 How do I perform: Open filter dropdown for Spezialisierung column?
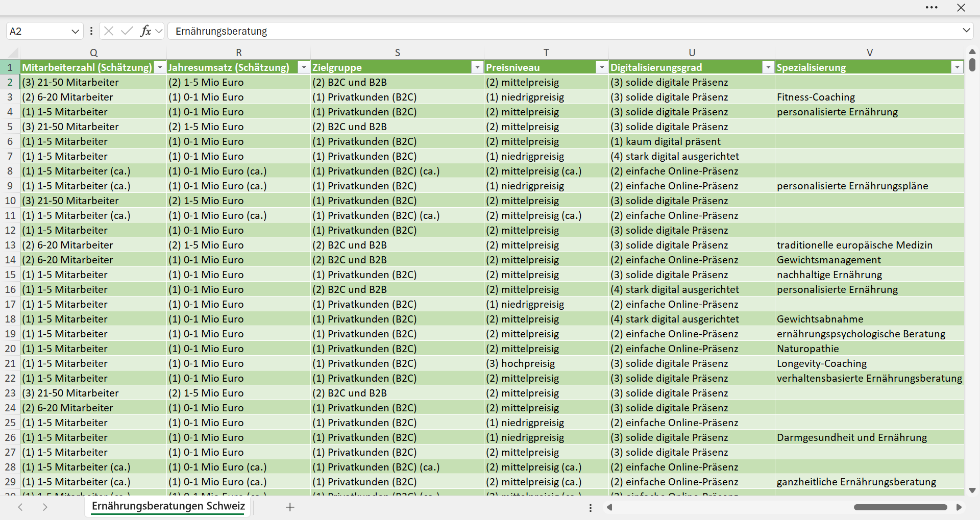tap(957, 67)
